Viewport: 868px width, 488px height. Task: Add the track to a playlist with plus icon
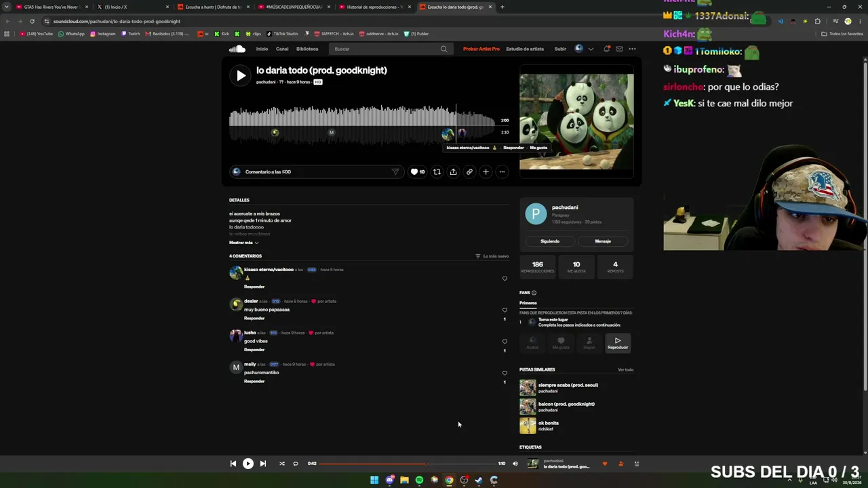(x=486, y=172)
